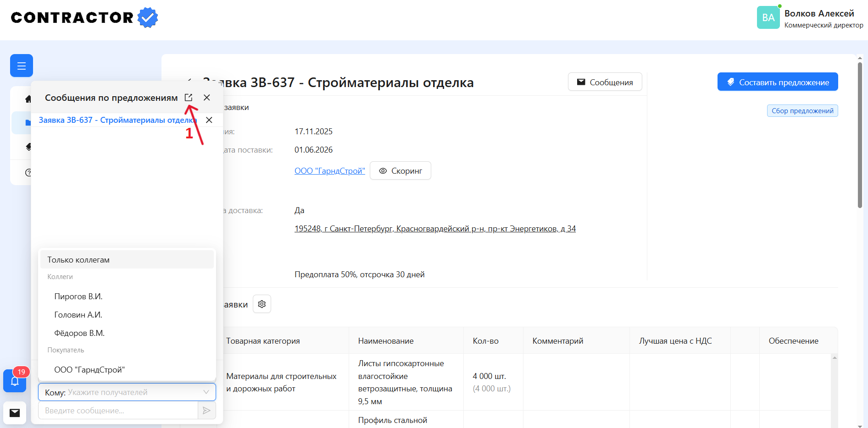Select "Только коллегам" in the recipient list
868x428 pixels.
(x=78, y=259)
